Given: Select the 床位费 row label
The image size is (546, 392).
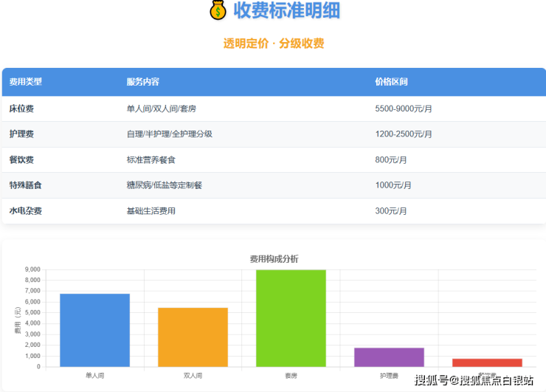Looking at the screenshot, I should (x=21, y=109).
